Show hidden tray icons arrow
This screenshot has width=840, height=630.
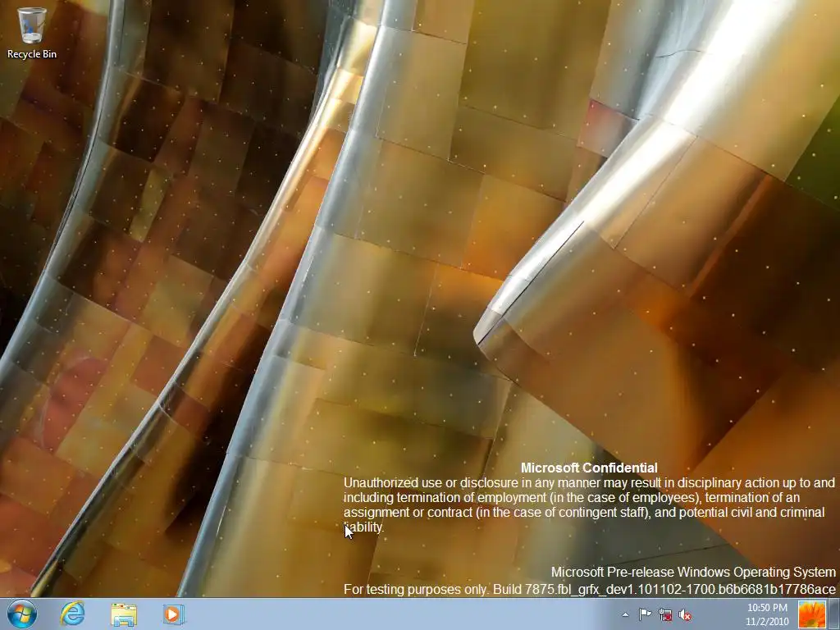[625, 614]
